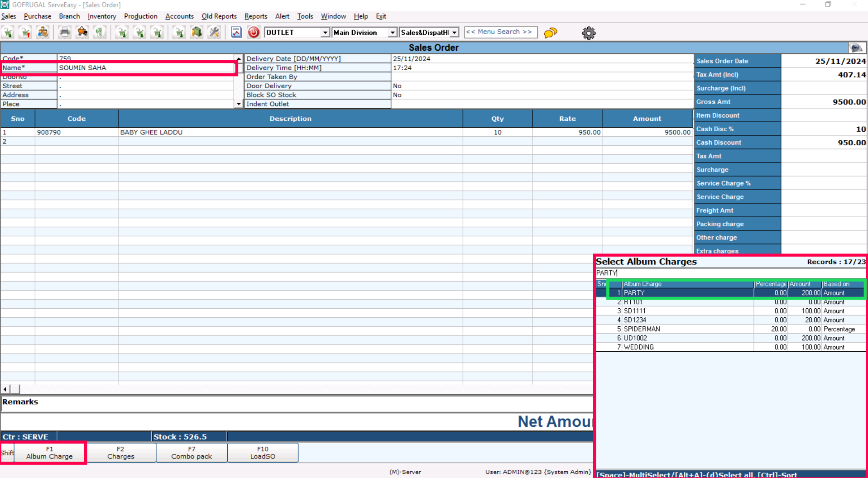Click the wrench and screwdriver tools icon

[214, 32]
